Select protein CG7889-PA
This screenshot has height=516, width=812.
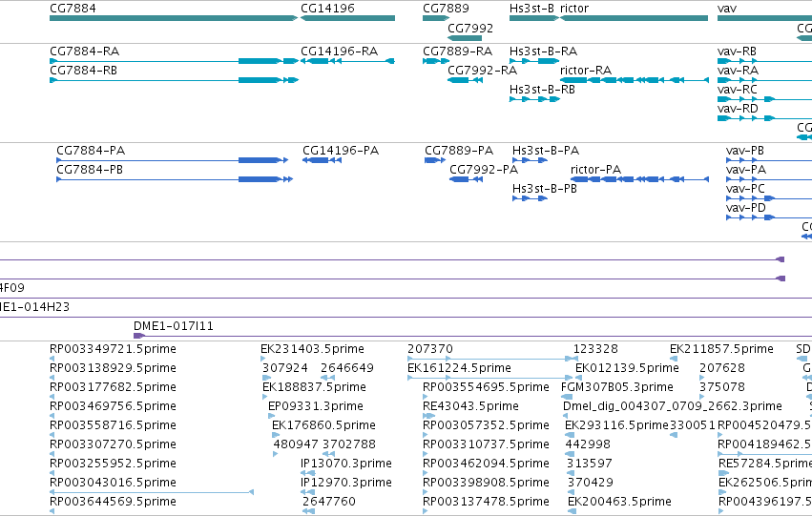point(435,160)
